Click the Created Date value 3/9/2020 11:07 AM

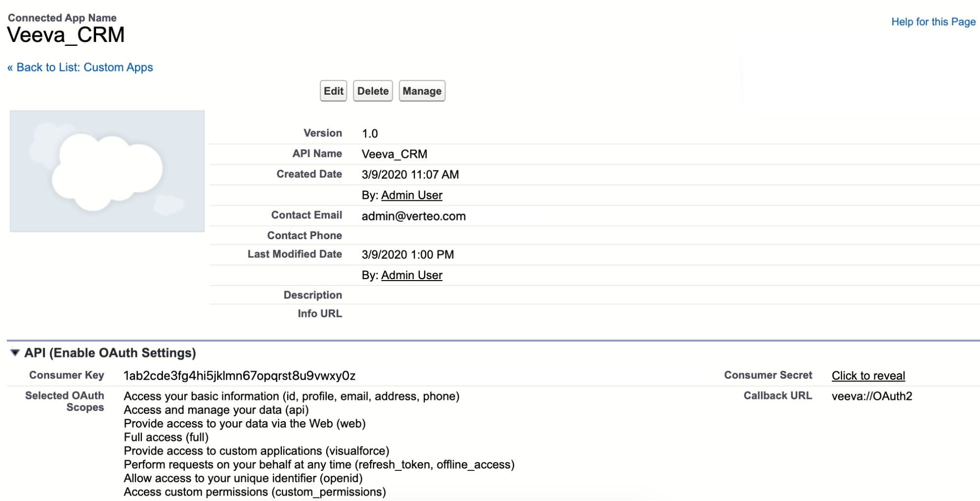410,175
